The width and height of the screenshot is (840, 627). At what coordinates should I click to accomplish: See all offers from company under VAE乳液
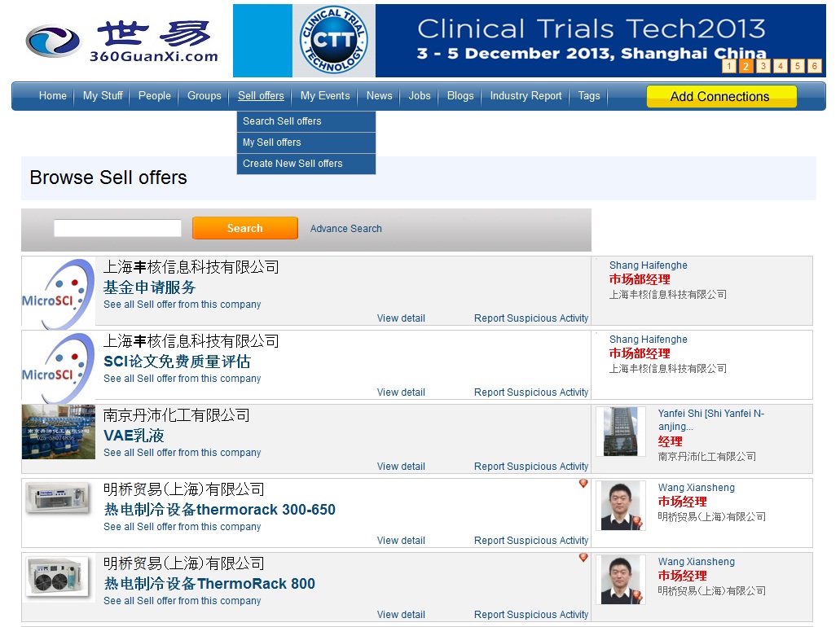coord(183,453)
